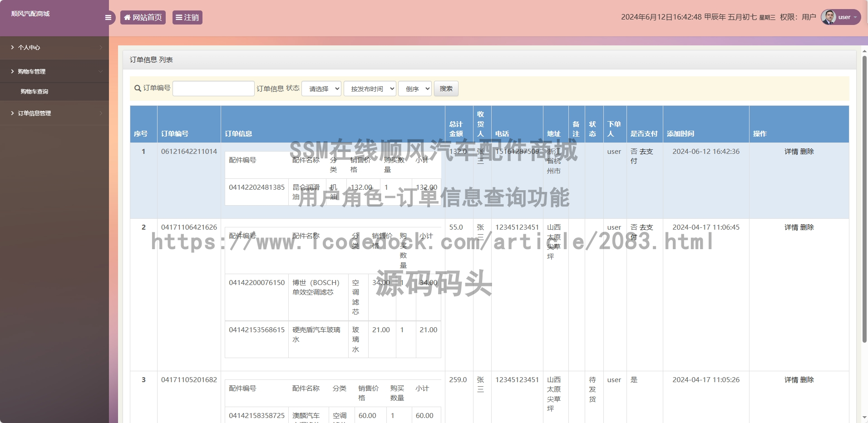Click 删除 for order 06121642211014

tap(807, 152)
